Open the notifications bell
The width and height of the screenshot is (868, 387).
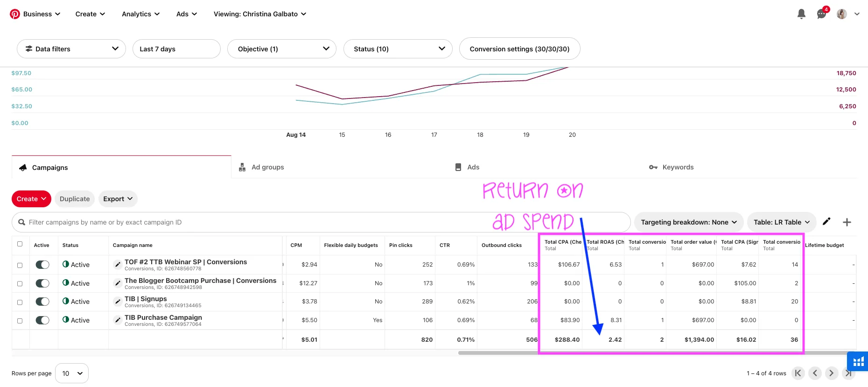tap(801, 14)
